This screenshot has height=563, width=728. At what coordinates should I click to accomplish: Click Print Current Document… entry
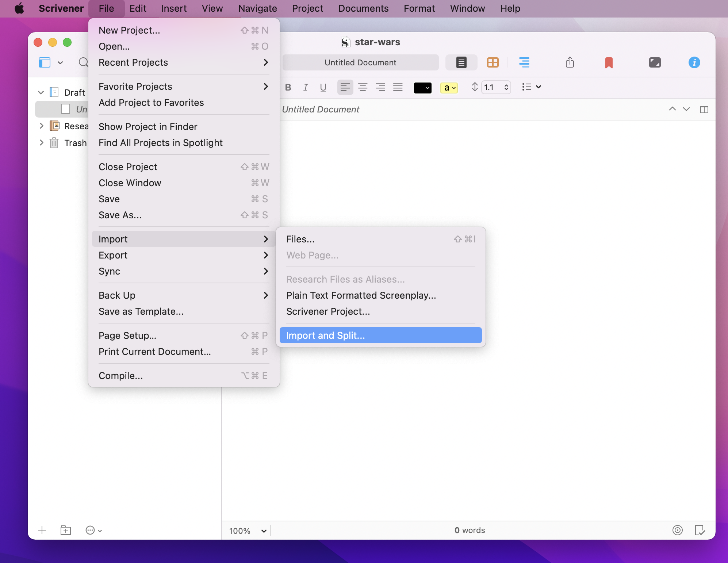point(184,351)
